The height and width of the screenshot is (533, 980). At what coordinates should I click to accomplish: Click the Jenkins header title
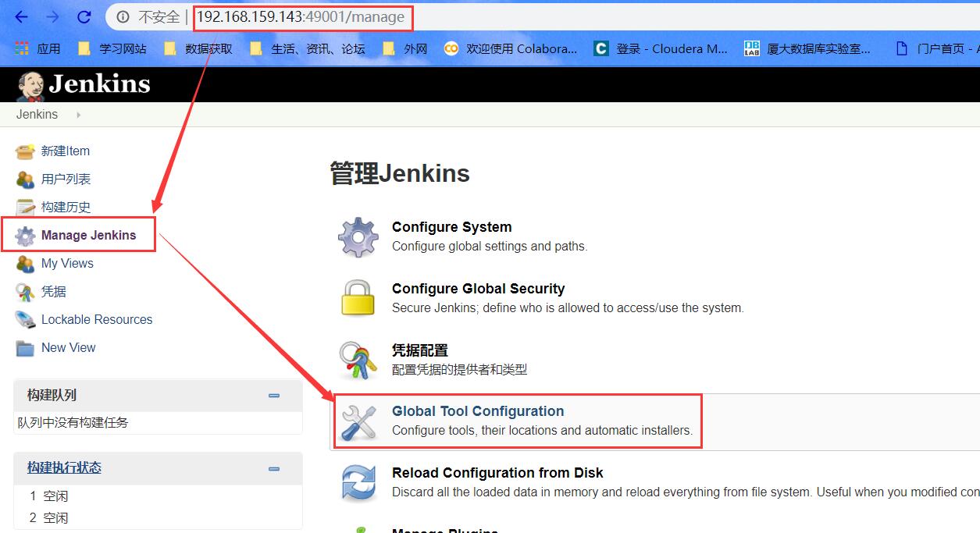(x=99, y=84)
